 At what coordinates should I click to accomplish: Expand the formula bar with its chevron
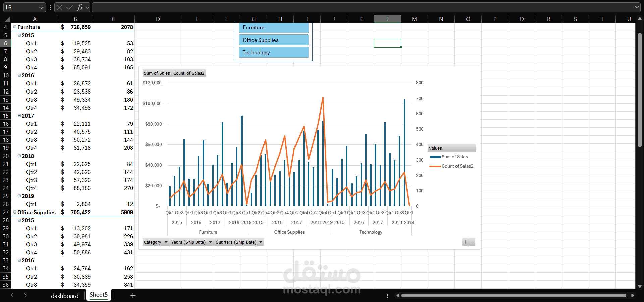637,7
